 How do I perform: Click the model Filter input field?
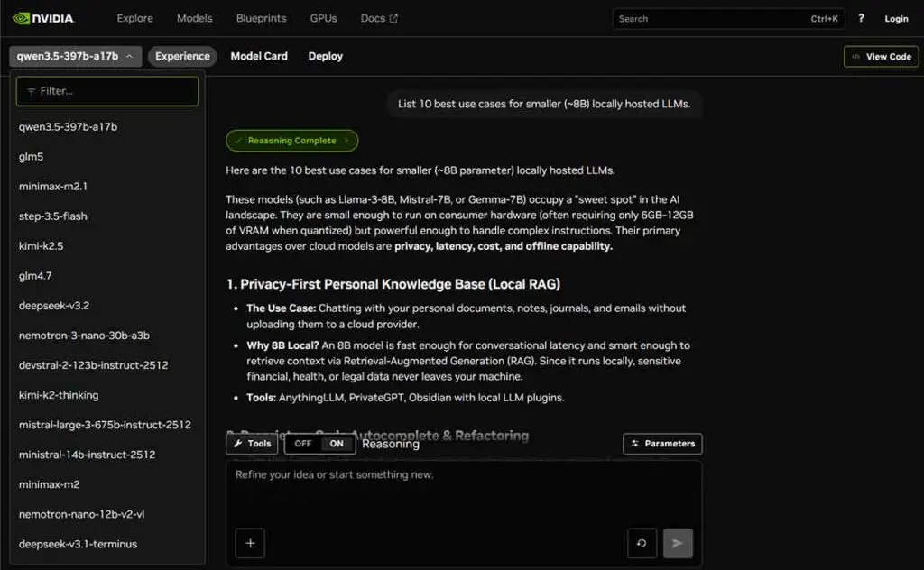(x=107, y=91)
